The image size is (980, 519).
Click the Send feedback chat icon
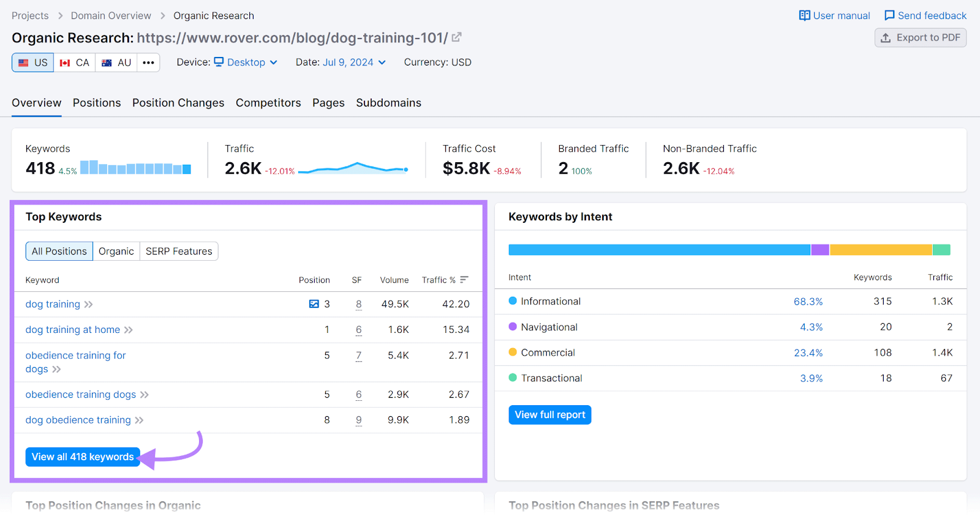click(x=889, y=15)
